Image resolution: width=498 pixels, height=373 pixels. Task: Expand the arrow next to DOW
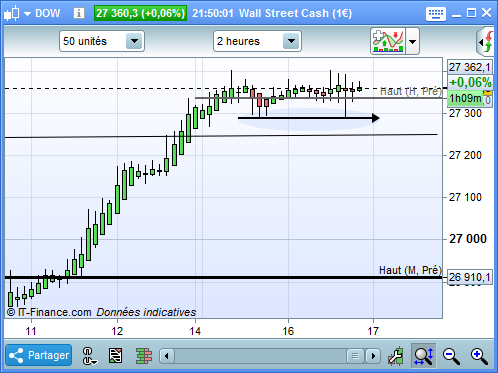click(27, 14)
